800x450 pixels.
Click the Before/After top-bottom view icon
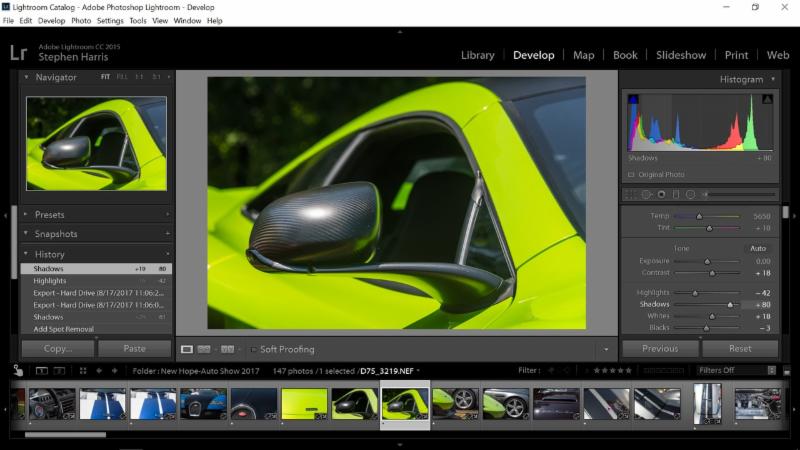(x=228, y=349)
